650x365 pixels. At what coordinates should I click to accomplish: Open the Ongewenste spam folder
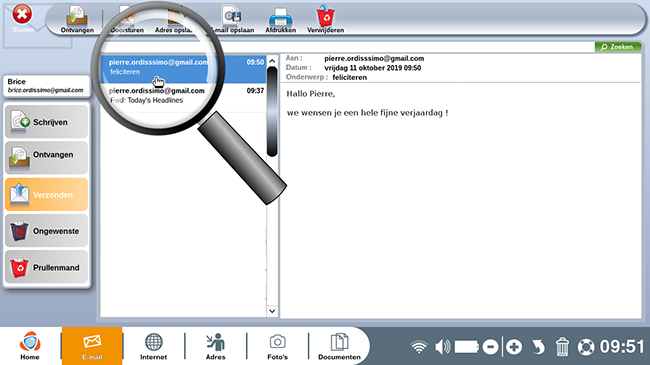coord(46,231)
